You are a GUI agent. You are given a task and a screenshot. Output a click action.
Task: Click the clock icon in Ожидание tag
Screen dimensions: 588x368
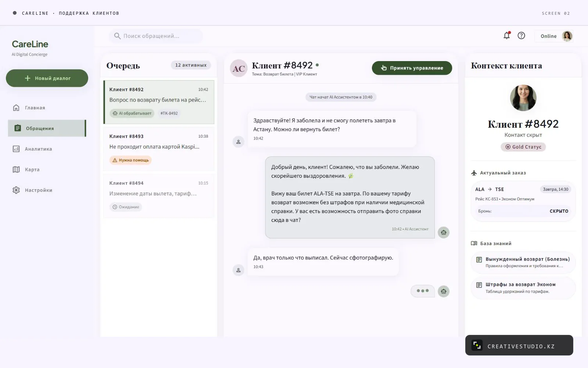click(115, 207)
